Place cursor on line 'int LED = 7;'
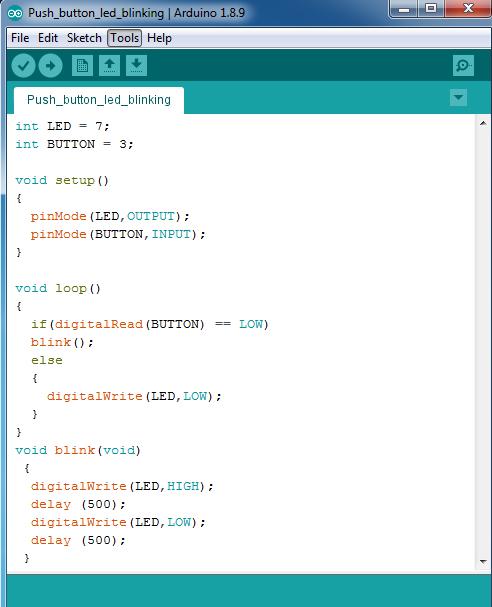The width and height of the screenshot is (492, 607). point(63,126)
